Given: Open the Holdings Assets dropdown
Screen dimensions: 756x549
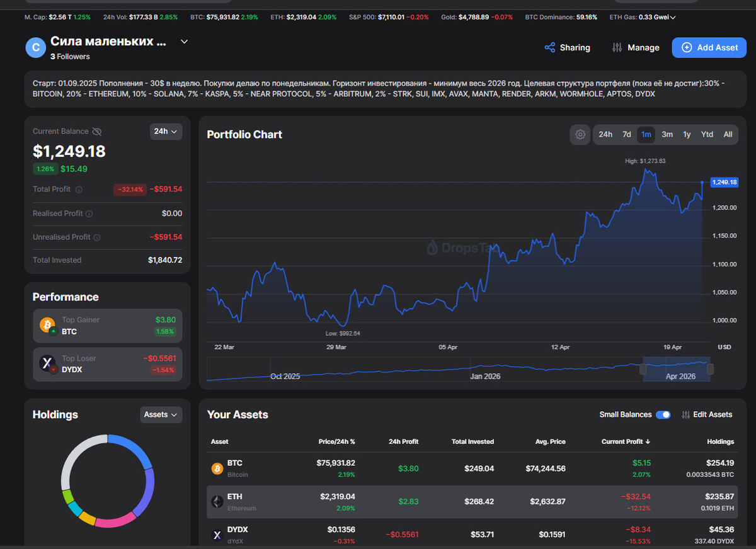Looking at the screenshot, I should pyautogui.click(x=161, y=414).
